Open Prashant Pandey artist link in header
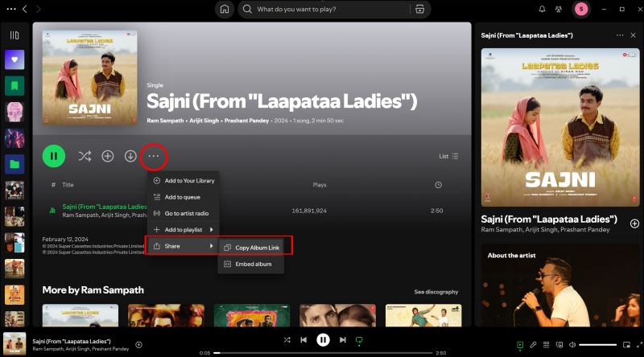Screen dimensions: 644x357 coord(246,121)
